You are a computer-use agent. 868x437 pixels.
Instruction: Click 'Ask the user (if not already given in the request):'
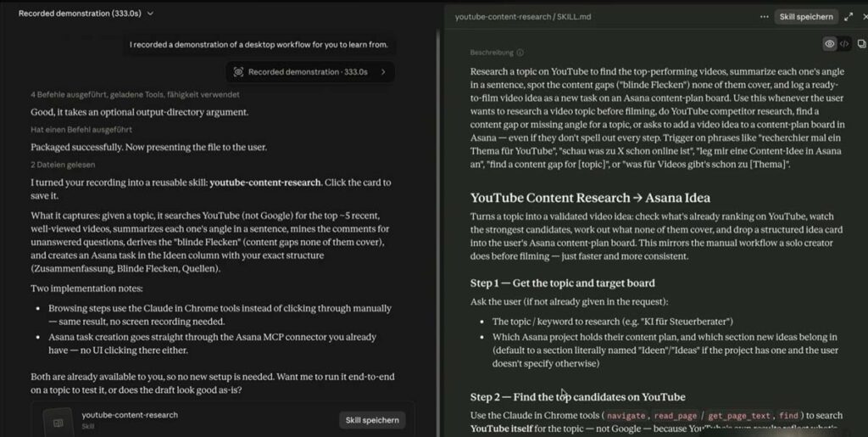[569, 302]
